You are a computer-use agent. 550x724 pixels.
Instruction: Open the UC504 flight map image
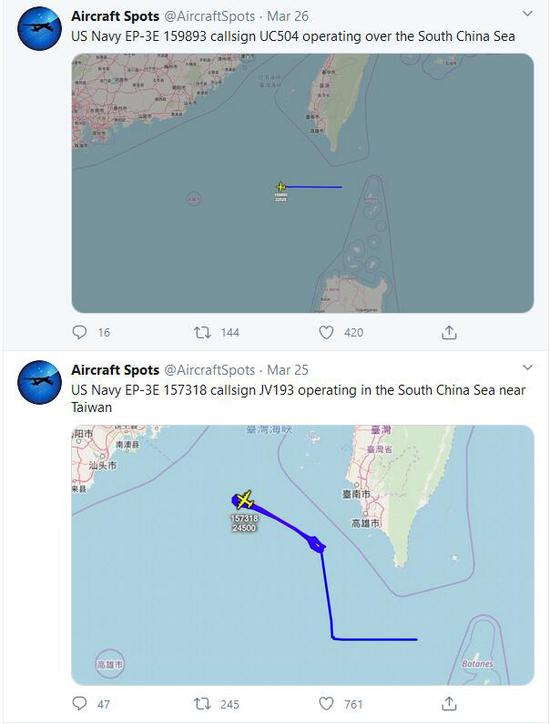303,183
